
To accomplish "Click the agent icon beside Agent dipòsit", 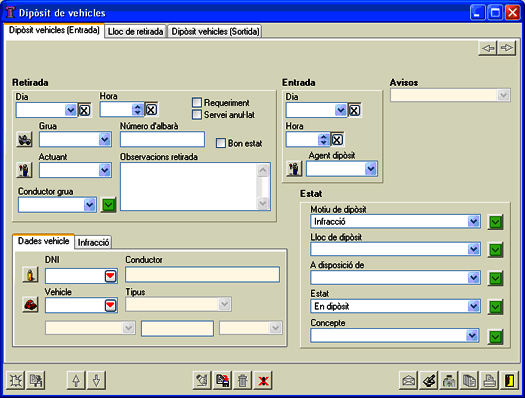I will pos(294,168).
